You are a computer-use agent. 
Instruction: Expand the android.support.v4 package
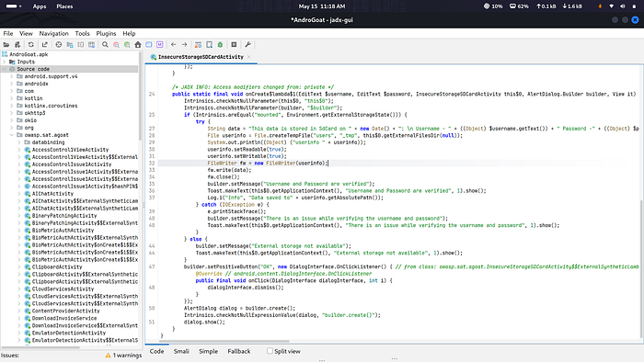12,76
